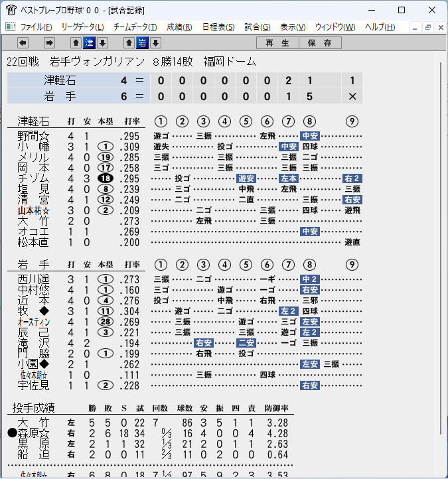The image size is (448, 479).
Task: Click down arrow beside 岩 team button
Action: [156, 43]
